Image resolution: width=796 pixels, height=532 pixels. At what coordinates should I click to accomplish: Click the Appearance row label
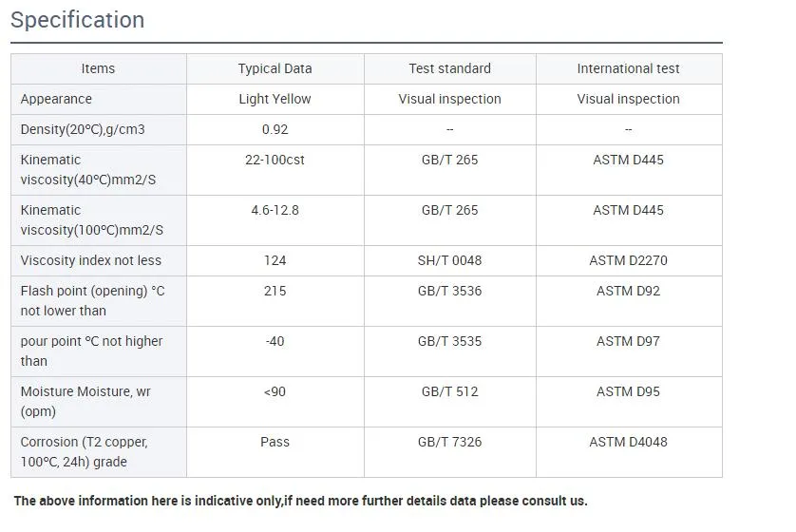point(56,99)
